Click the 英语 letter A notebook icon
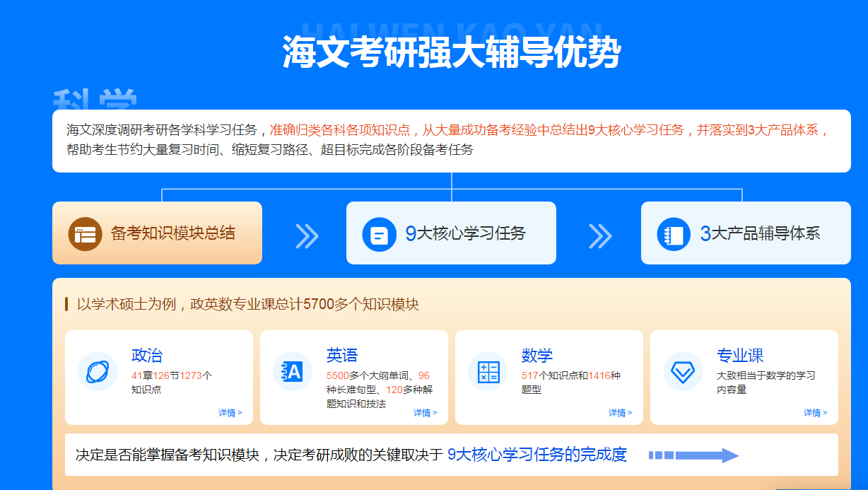The height and width of the screenshot is (490, 868). tap(293, 371)
